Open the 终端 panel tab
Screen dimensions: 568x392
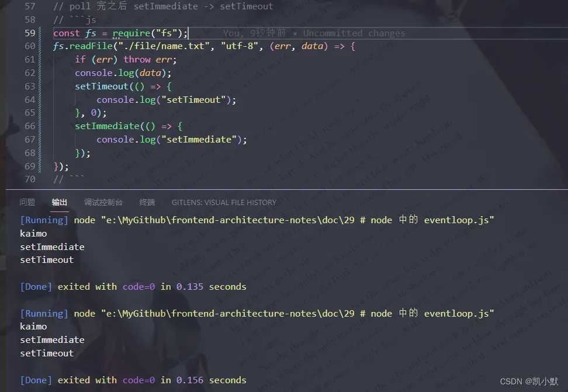pyautogui.click(x=147, y=202)
